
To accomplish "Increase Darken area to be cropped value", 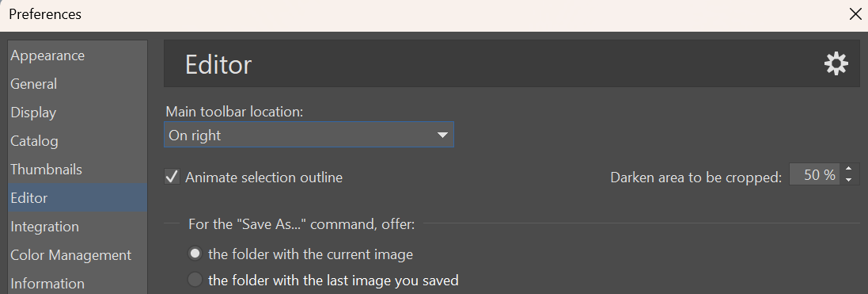I will click(x=849, y=170).
